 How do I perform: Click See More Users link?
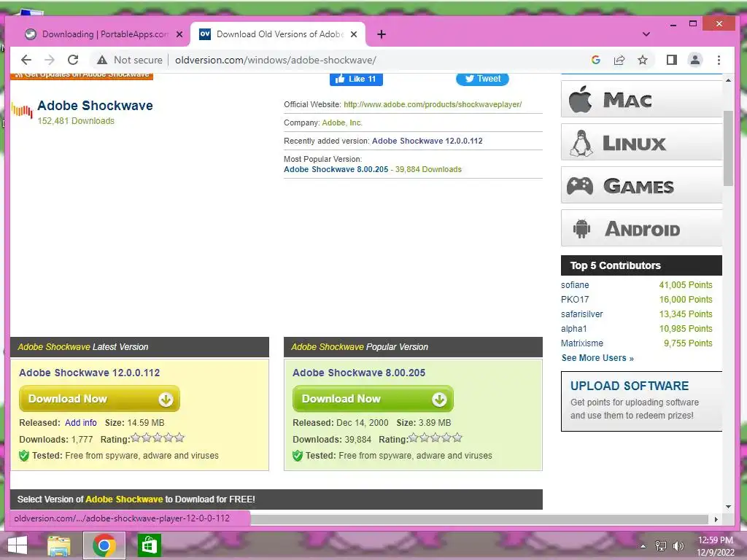pyautogui.click(x=597, y=358)
